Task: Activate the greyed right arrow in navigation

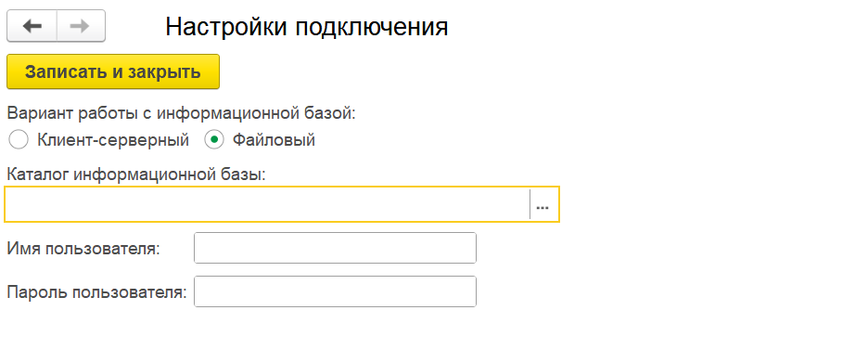Action: 81,26
